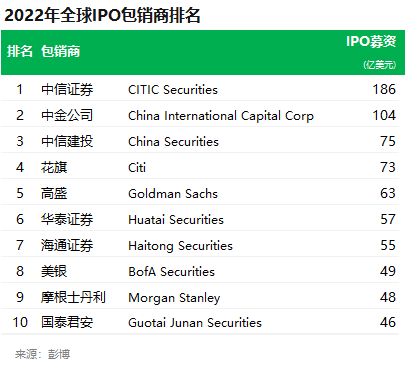405x365 pixels.
Task: Click Guotai Junan Securities text
Action: [x=195, y=323]
